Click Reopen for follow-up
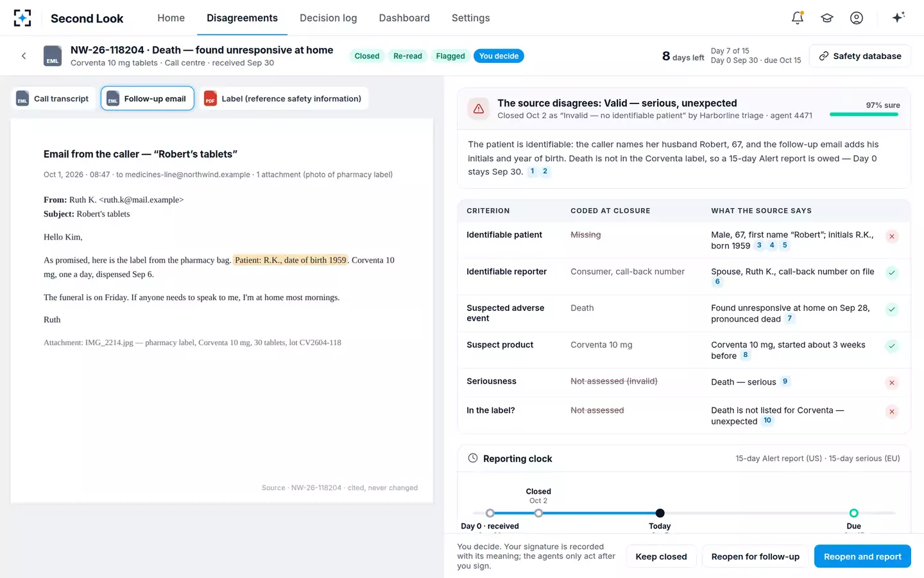924x578 pixels. click(x=755, y=556)
